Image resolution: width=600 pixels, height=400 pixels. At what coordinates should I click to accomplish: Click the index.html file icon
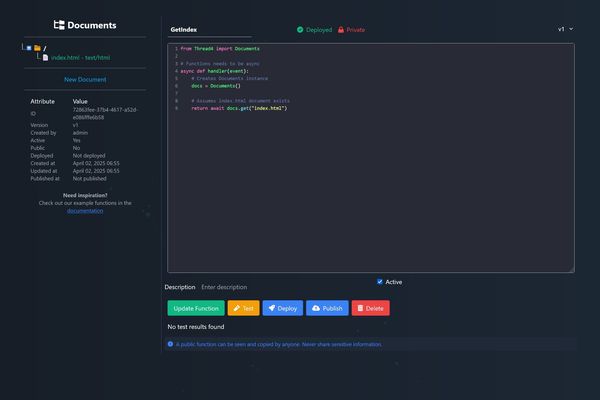[45, 57]
